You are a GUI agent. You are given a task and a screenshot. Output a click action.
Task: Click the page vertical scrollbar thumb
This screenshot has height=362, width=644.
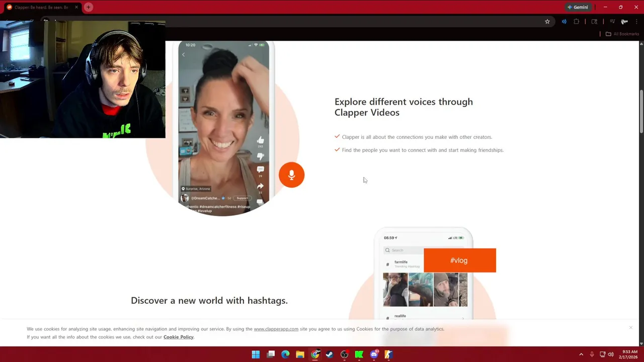point(641,112)
